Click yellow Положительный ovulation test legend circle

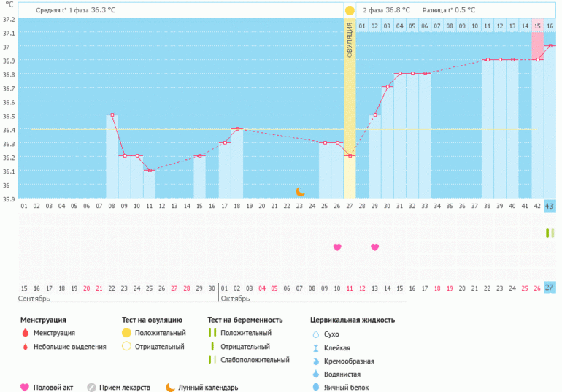point(127,334)
